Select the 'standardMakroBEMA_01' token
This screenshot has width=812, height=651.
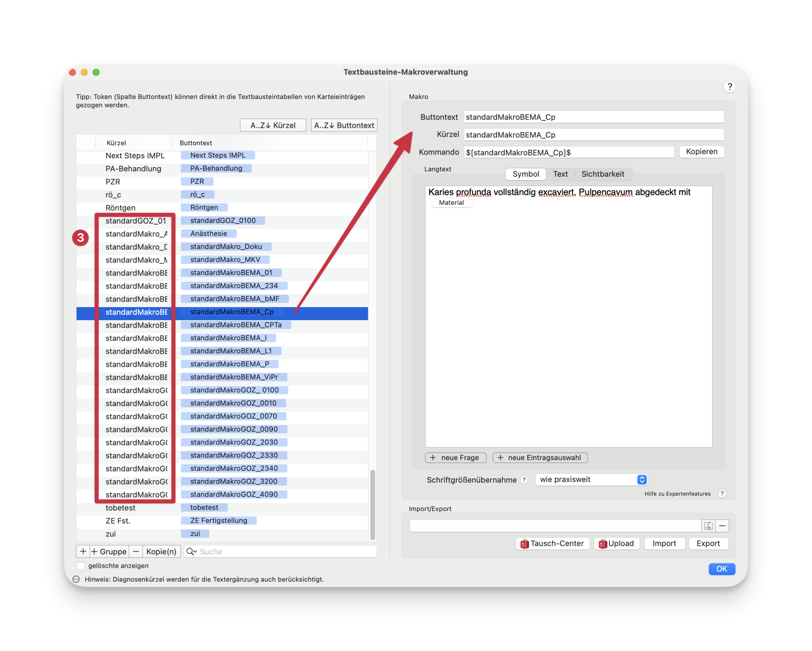click(x=231, y=273)
